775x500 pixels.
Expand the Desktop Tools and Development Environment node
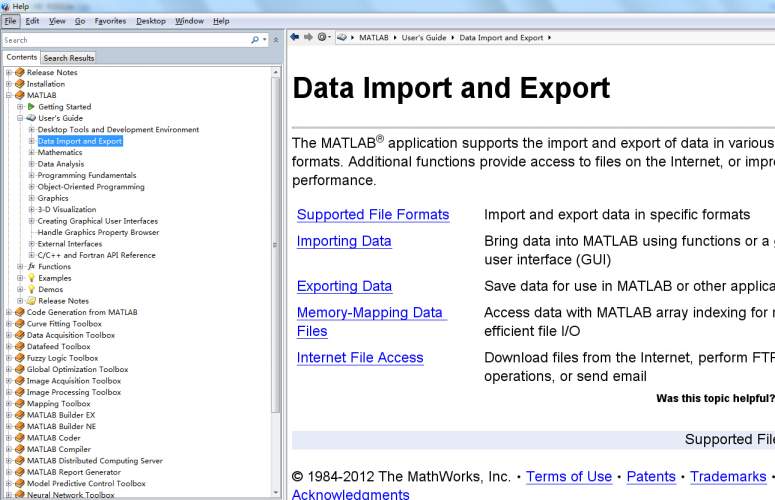pyautogui.click(x=31, y=129)
